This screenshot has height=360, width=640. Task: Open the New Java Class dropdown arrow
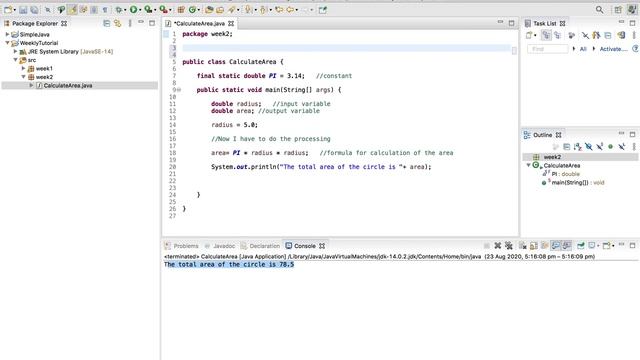point(199,10)
